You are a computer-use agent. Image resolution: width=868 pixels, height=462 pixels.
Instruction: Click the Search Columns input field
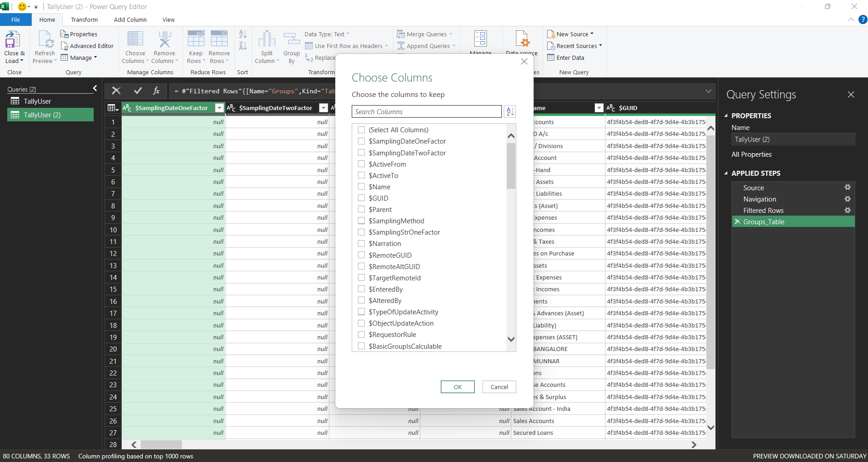coord(426,112)
